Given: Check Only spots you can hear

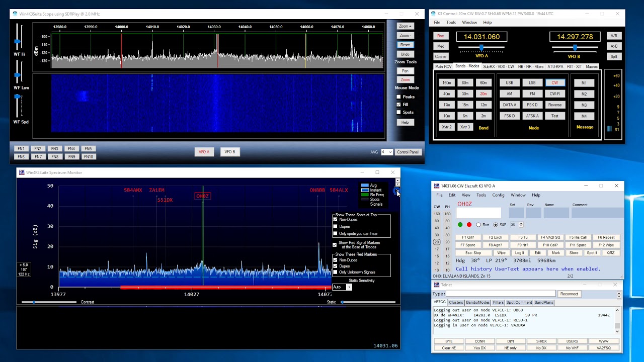Looking at the screenshot, I should point(336,234).
